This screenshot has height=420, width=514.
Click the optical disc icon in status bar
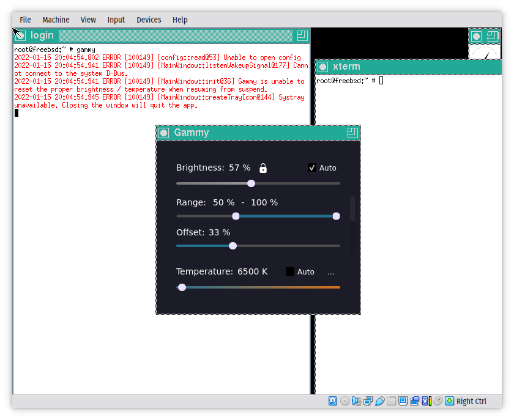pos(345,401)
